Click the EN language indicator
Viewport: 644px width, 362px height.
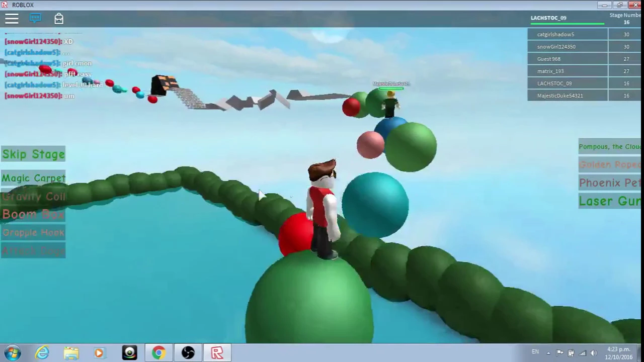tap(535, 352)
